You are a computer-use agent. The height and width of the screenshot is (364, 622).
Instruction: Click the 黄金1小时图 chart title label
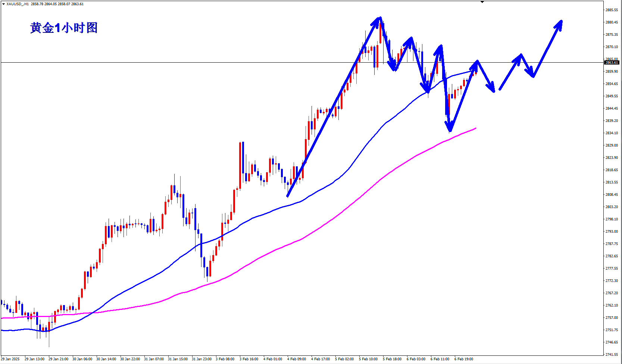(64, 28)
